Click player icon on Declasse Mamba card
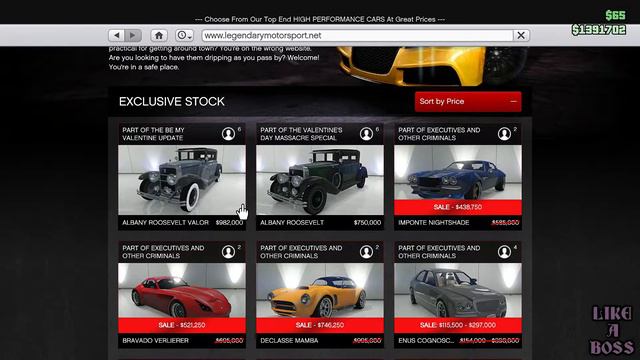Image resolution: width=640 pixels, height=360 pixels. (366, 252)
